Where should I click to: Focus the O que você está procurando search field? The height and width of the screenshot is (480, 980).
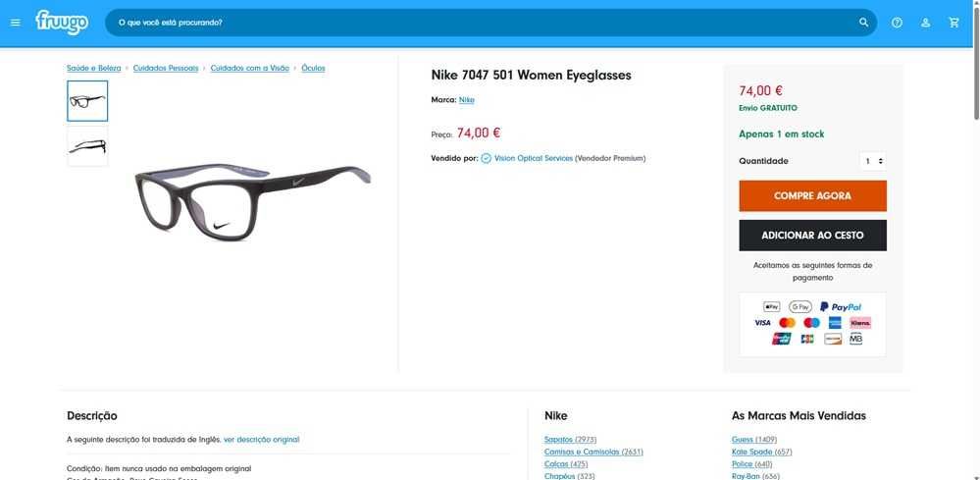tap(482, 23)
